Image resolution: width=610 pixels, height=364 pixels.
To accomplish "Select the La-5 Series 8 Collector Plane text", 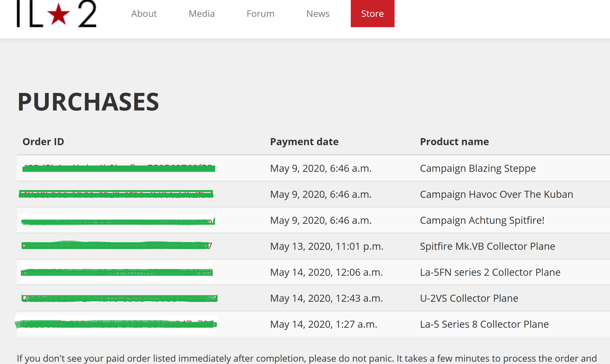I will tap(484, 324).
